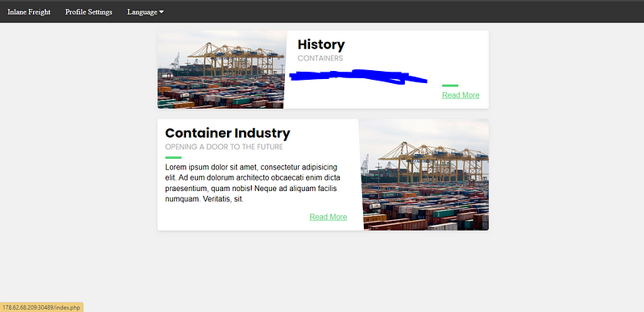Select the History card heading
Image resolution: width=644 pixels, height=312 pixels.
pyautogui.click(x=321, y=44)
